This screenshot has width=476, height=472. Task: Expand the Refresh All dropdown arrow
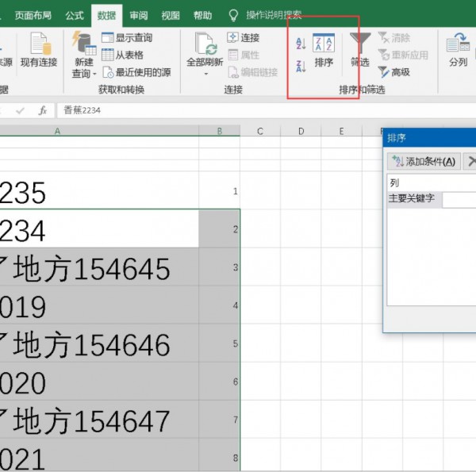pos(206,74)
